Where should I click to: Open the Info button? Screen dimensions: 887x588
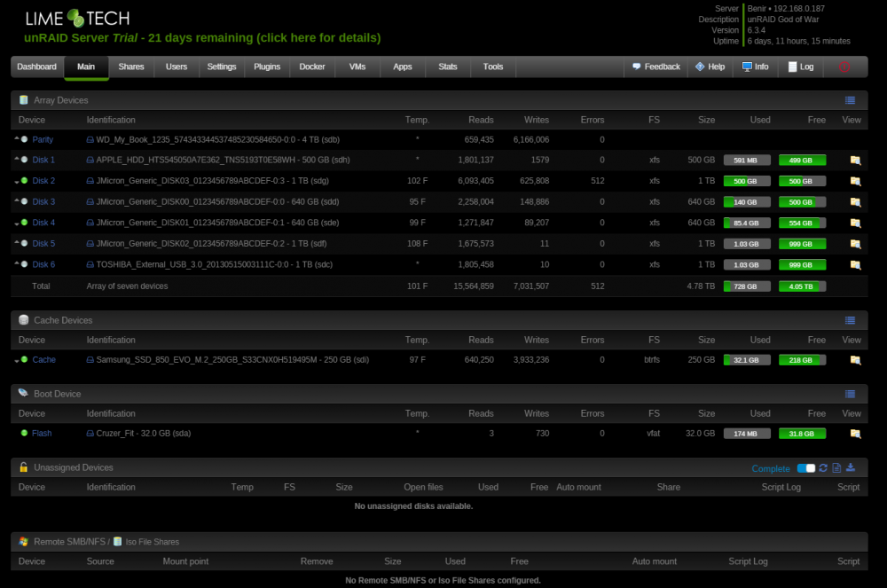755,67
